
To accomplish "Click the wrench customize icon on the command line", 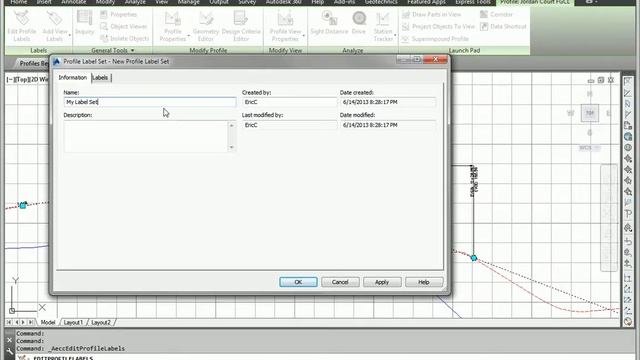I will point(10,350).
